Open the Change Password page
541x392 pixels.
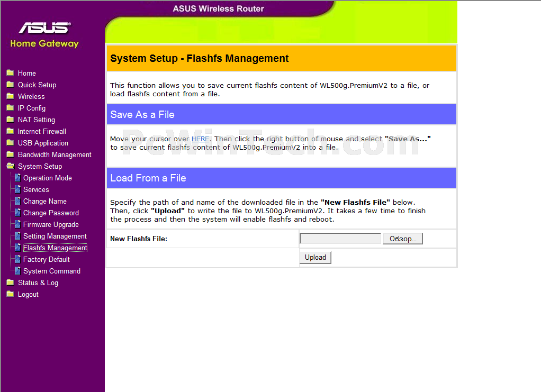tap(51, 213)
